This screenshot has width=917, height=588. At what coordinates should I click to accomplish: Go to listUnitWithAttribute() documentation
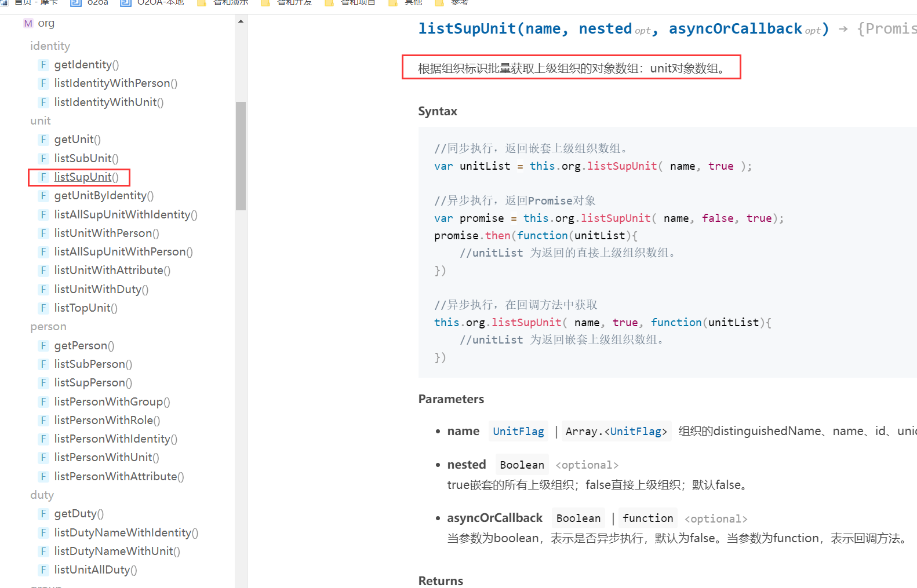112,271
